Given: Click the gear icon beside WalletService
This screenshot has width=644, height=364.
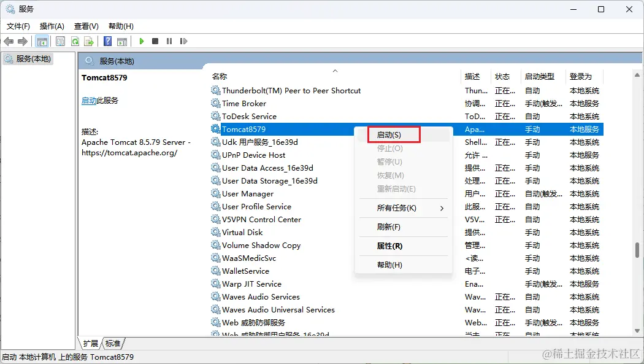Looking at the screenshot, I should 216,271.
